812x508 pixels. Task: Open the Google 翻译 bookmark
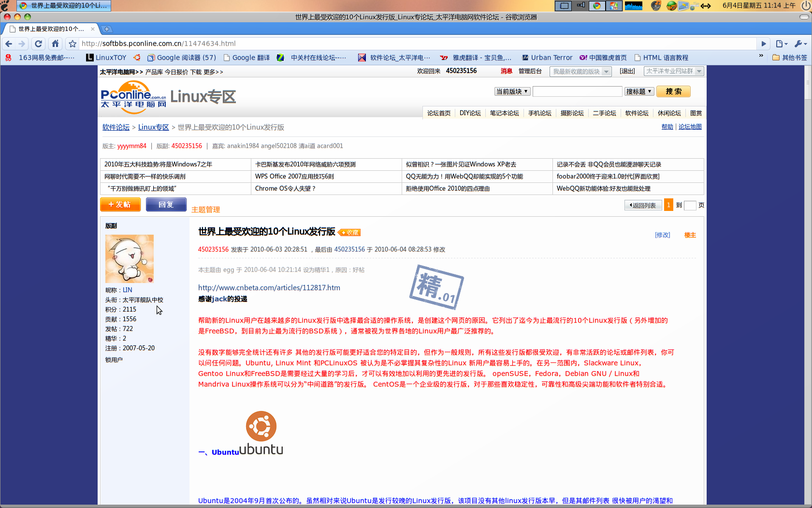[x=246, y=58]
